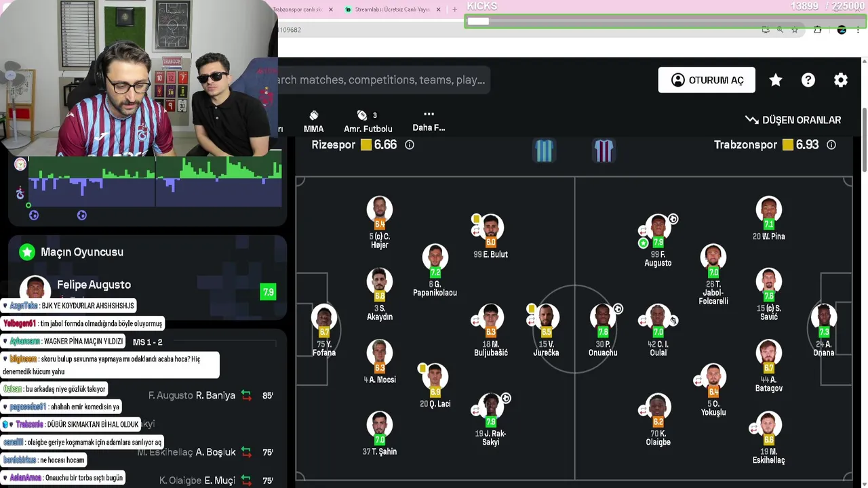
Task: Open the browser three-dot menu
Action: 858,30
